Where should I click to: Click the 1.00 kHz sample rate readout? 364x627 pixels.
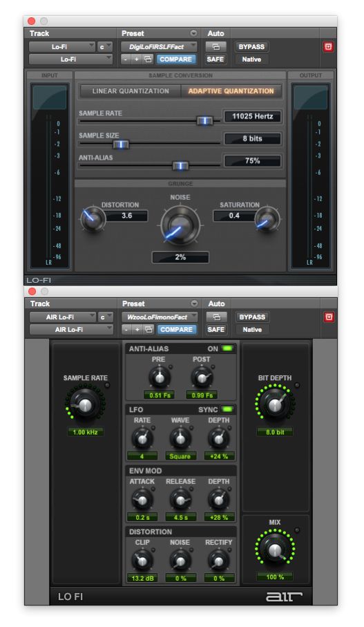(85, 432)
